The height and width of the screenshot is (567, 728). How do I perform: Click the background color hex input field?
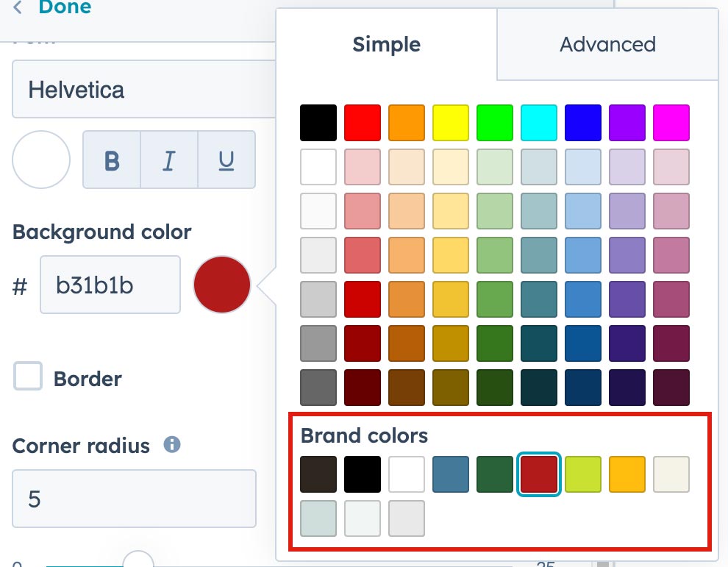pos(110,285)
